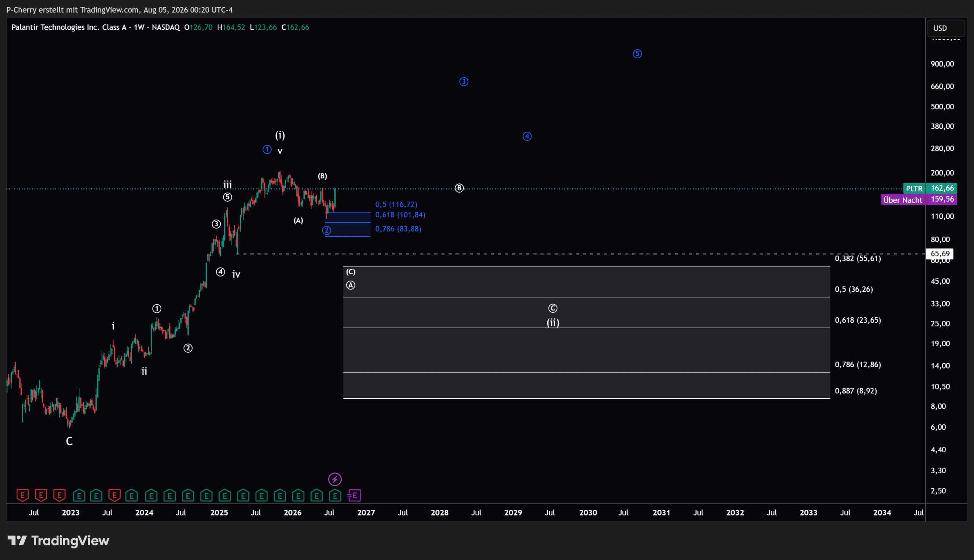Open the USD currency selector
The width and height of the screenshot is (974, 560).
click(x=946, y=28)
